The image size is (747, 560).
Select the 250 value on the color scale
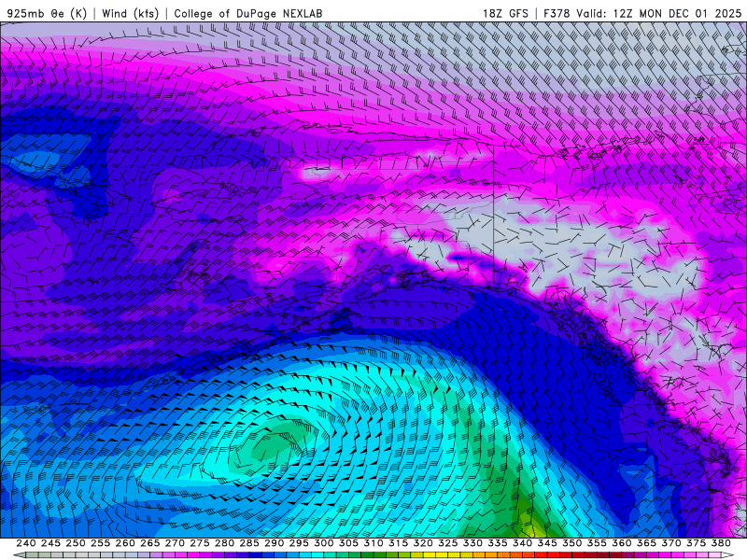[76, 543]
